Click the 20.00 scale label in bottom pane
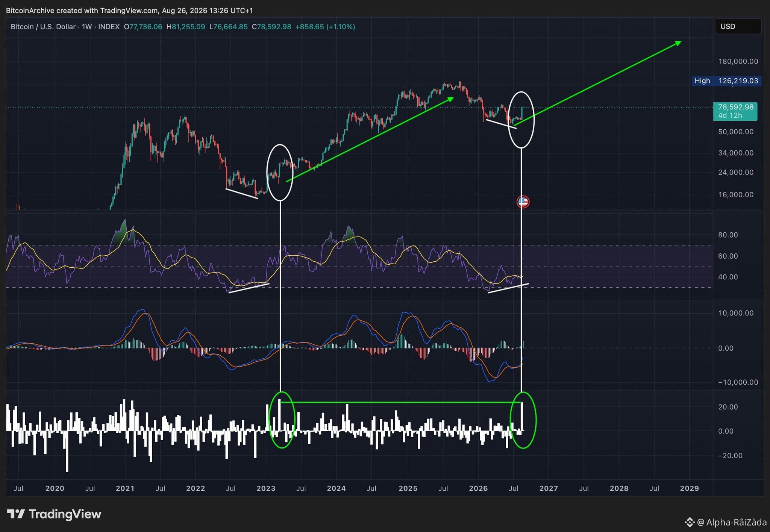This screenshot has height=532, width=770. tap(728, 407)
